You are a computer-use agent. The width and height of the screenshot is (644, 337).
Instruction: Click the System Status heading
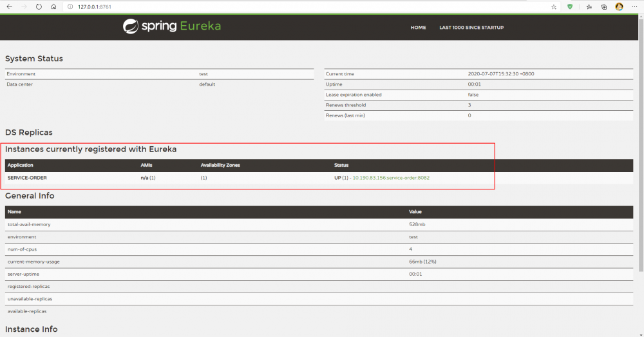(x=34, y=59)
